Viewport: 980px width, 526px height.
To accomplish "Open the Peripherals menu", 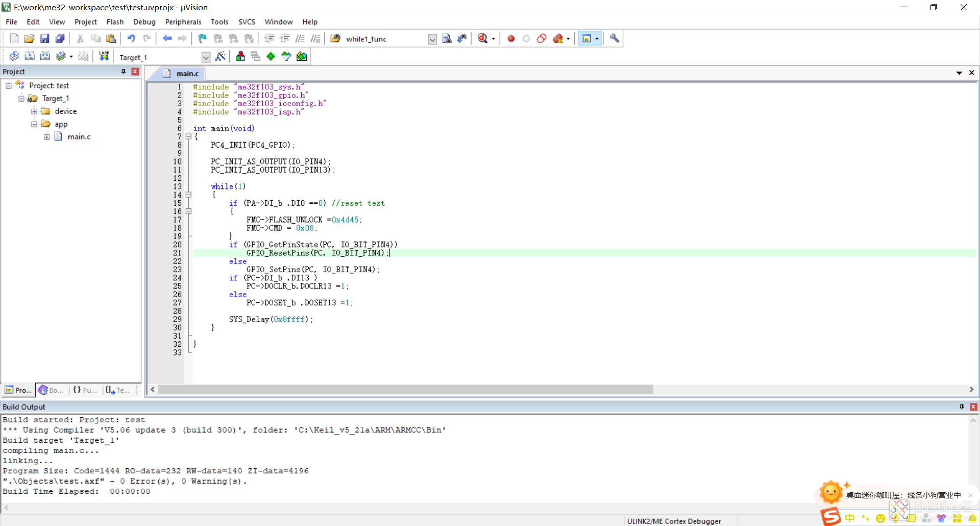I will coord(183,22).
